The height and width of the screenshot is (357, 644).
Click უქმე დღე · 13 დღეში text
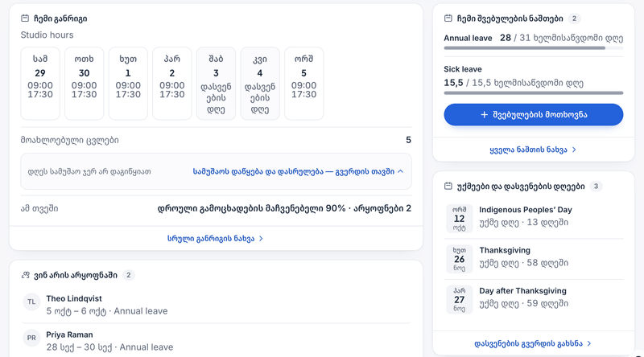pos(524,223)
